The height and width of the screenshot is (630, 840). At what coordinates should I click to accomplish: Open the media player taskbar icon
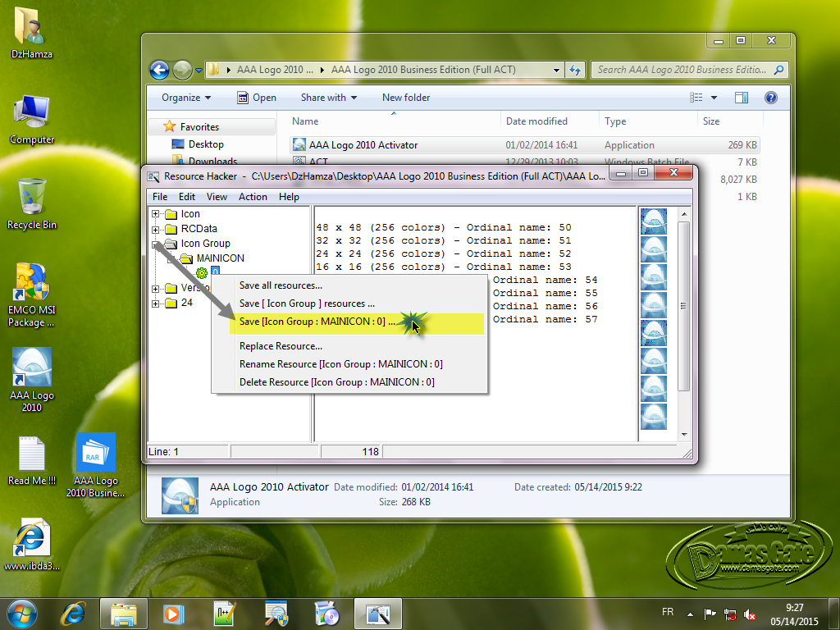pyautogui.click(x=173, y=614)
